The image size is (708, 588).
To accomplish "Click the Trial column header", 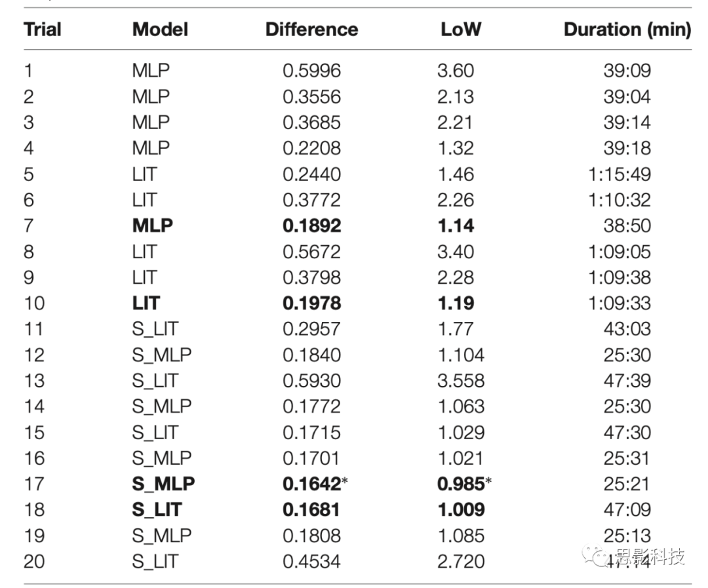I will 43,29.
